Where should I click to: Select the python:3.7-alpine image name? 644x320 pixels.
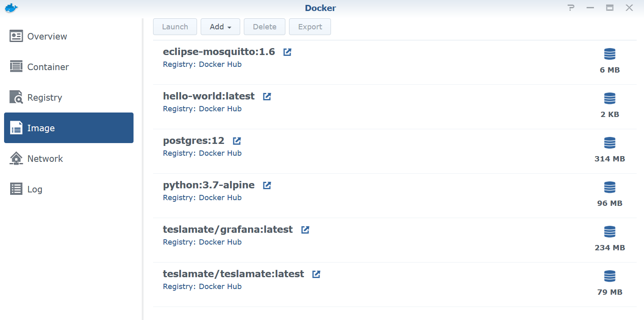point(209,185)
